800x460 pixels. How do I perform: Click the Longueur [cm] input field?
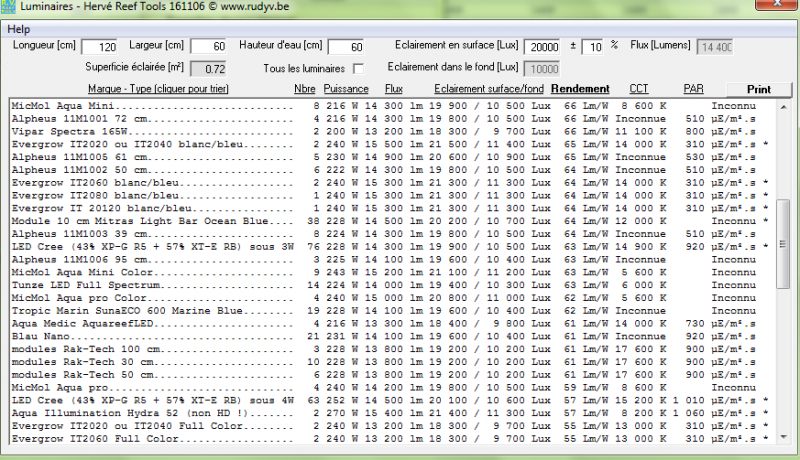99,47
